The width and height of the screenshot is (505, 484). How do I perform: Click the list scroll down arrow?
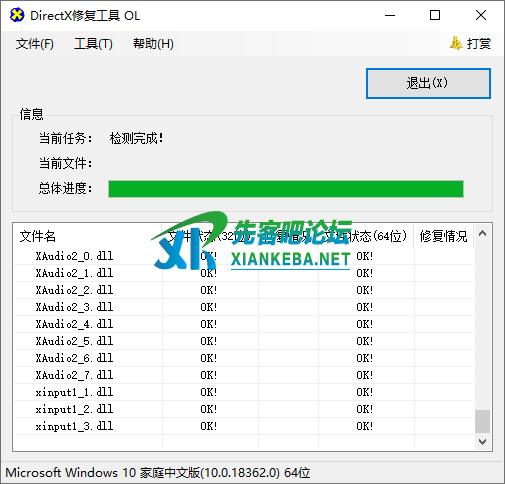(482, 442)
